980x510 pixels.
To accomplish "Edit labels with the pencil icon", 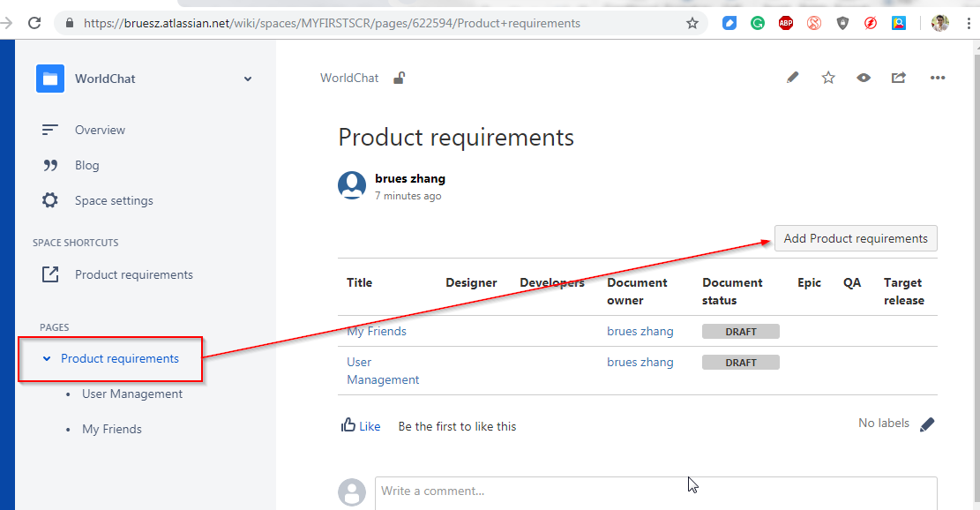I will point(927,424).
